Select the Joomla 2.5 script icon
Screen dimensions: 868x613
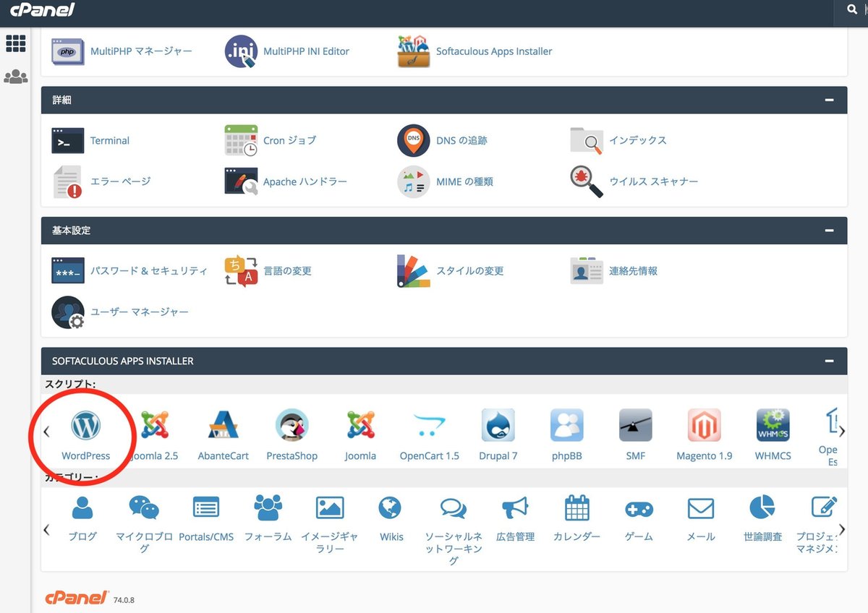coord(155,426)
